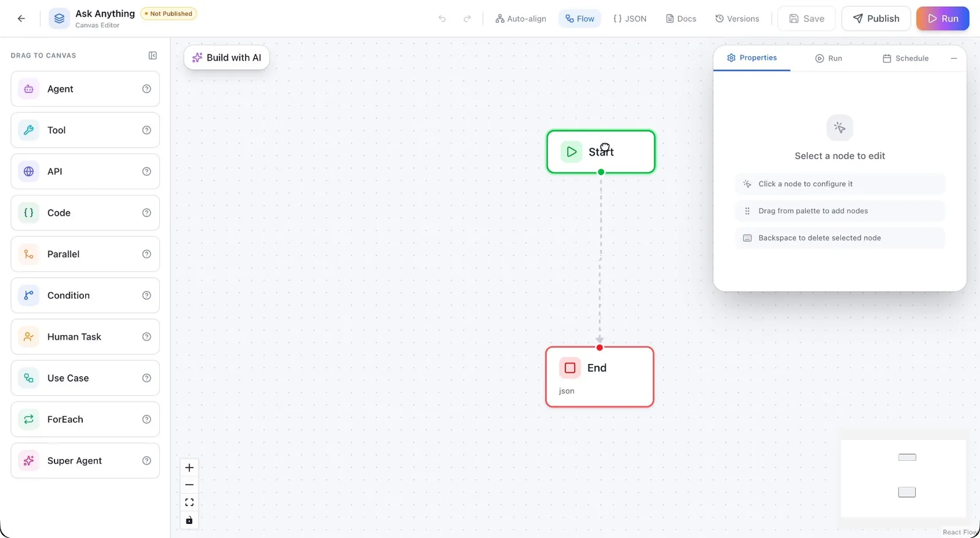980x538 pixels.
Task: Open help for the Super Agent node
Action: (x=146, y=461)
